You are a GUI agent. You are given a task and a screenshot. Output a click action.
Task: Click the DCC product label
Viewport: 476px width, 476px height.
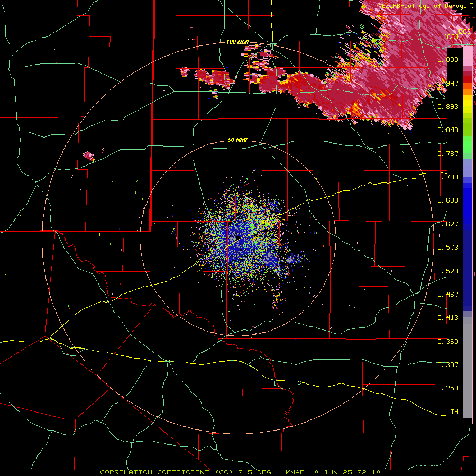coord(465,31)
